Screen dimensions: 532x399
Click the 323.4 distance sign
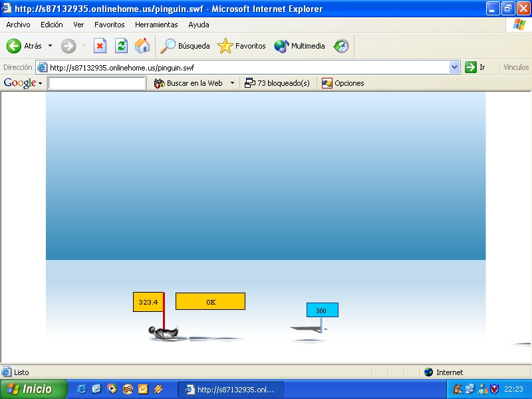pyautogui.click(x=148, y=302)
